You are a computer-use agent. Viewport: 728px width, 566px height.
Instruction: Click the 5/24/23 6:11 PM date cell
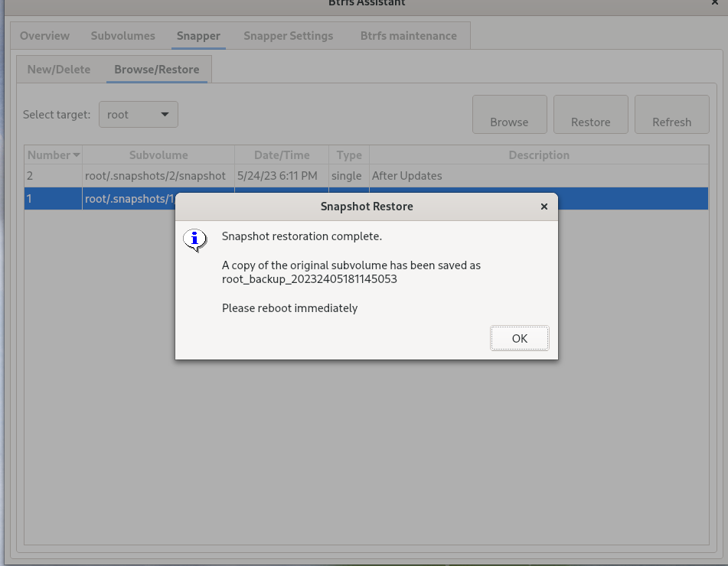tap(282, 176)
